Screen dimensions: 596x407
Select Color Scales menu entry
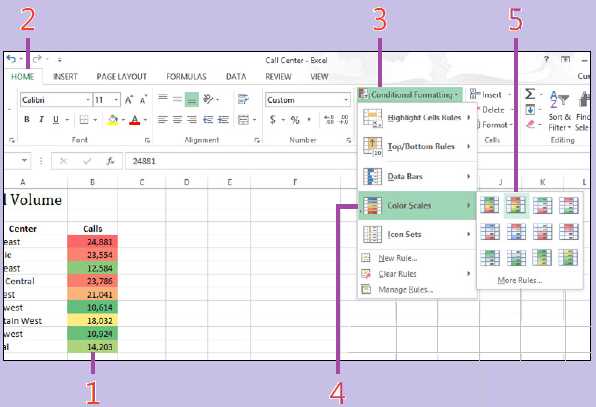tap(417, 206)
